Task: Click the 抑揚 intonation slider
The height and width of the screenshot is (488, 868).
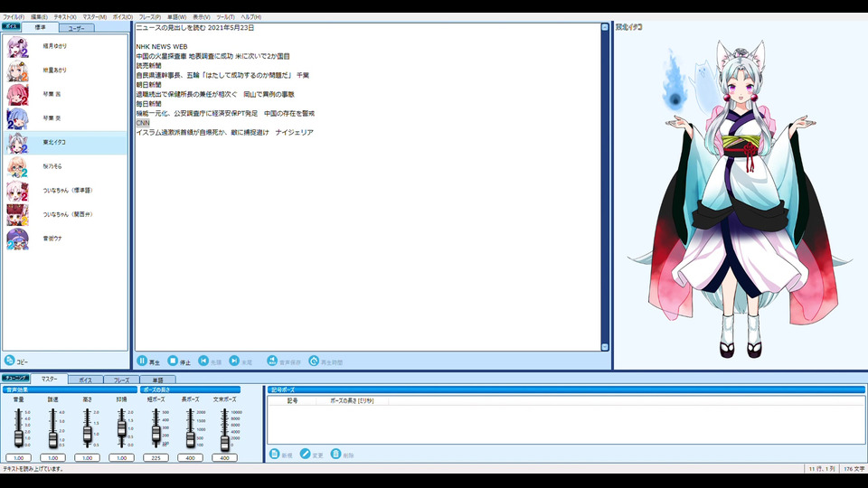Action: click(122, 428)
